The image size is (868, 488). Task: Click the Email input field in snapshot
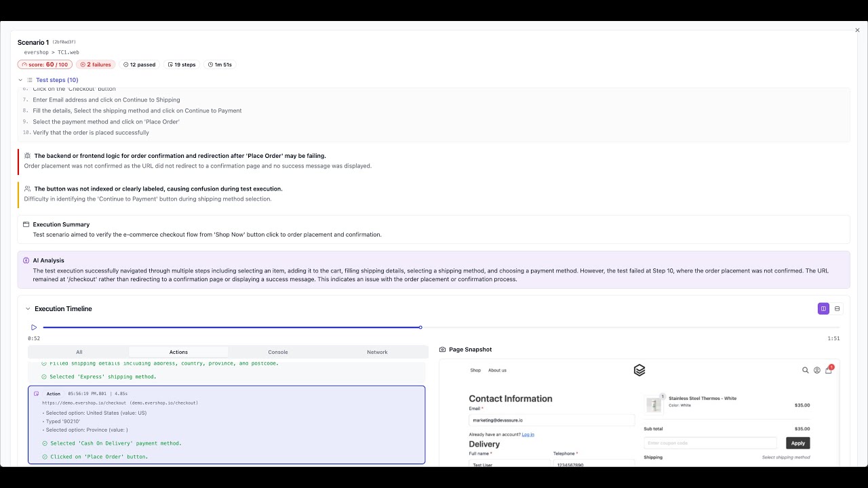(x=552, y=420)
